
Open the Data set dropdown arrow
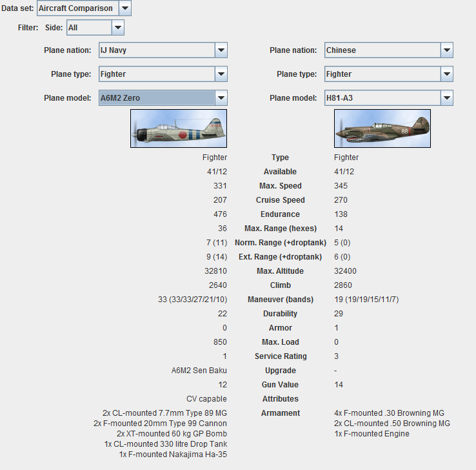coord(124,8)
